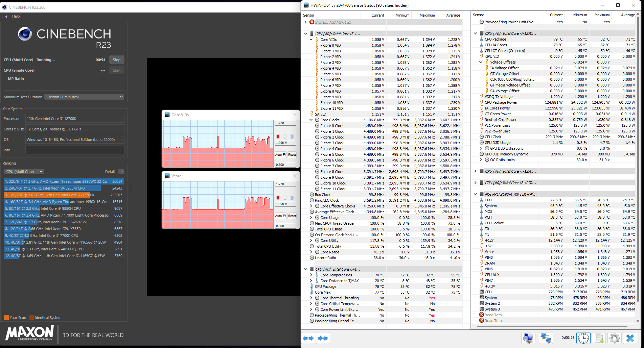Click the lightning icon beside Vcore sensor row

click(482, 252)
